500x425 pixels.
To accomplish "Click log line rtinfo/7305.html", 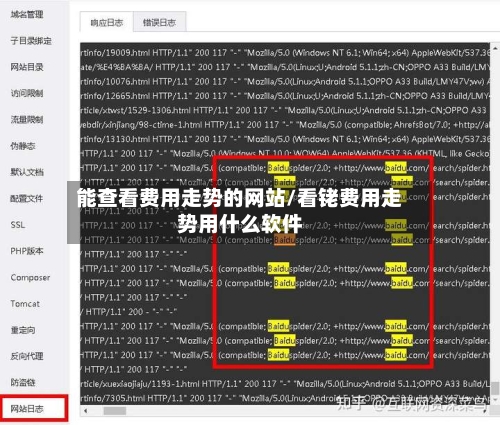I will [x=285, y=398].
